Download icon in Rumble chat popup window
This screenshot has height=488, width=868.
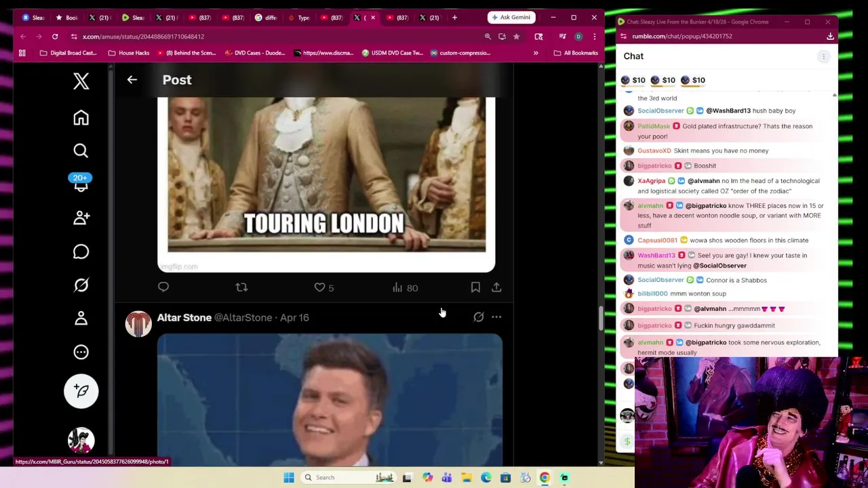(830, 37)
